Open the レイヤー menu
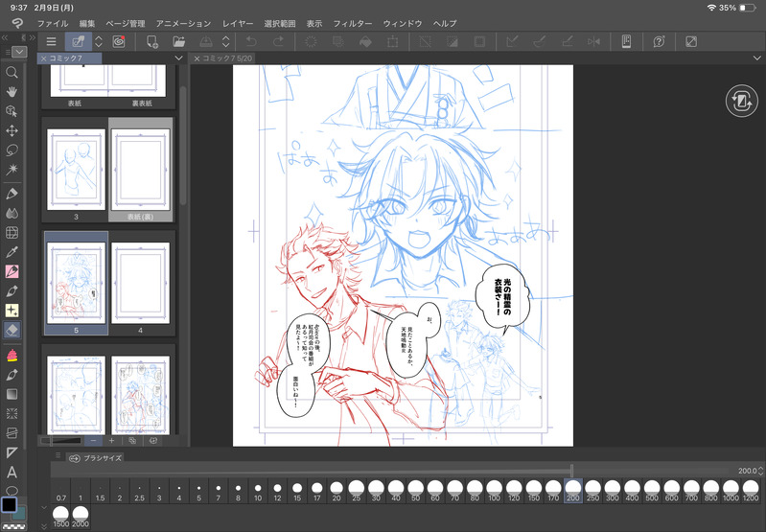 coord(238,23)
